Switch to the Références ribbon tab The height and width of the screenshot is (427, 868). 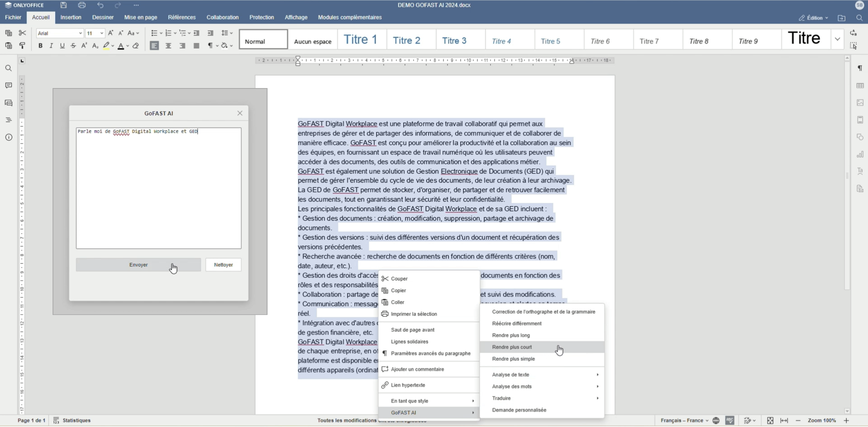click(x=182, y=17)
